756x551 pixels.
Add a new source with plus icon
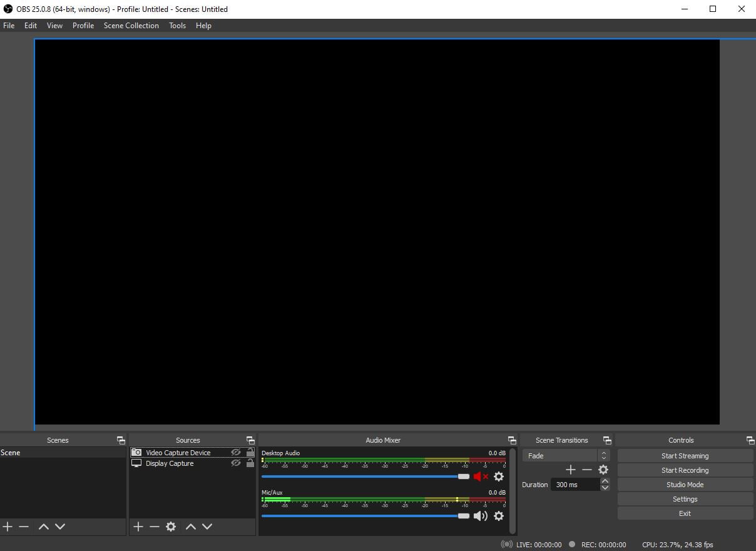tap(138, 527)
